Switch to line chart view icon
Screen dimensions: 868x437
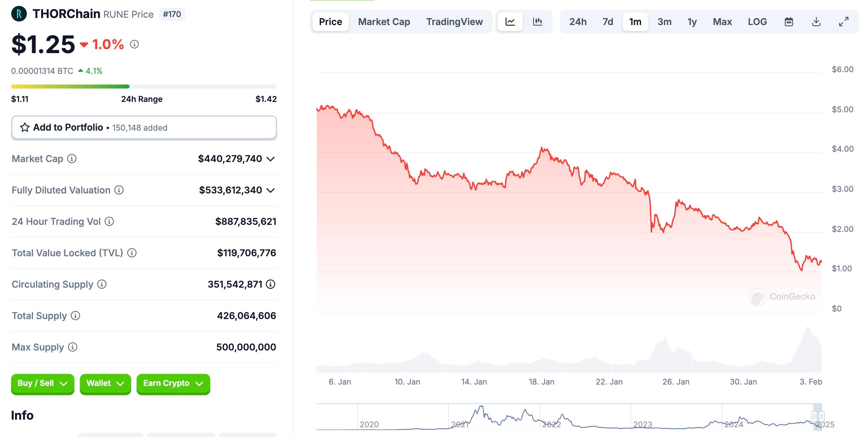point(510,22)
